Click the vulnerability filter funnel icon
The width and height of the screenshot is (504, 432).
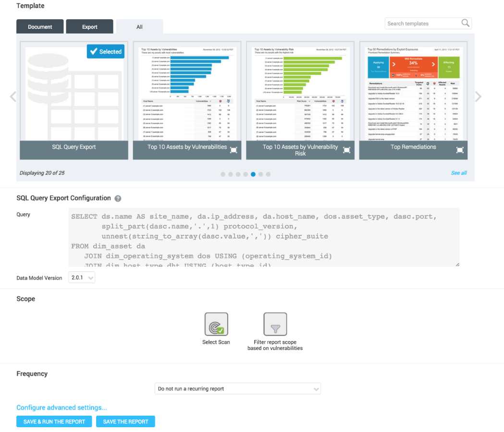point(275,324)
